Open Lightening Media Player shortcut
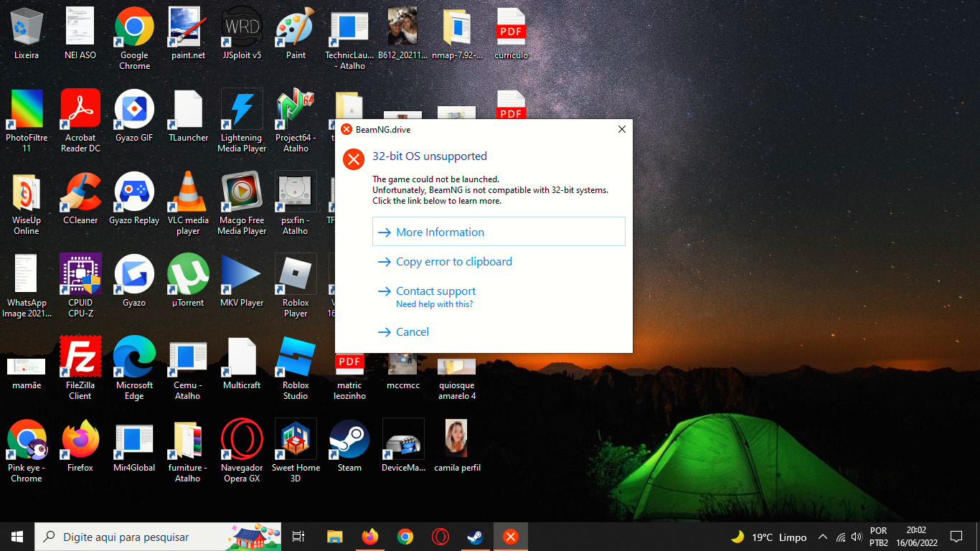This screenshot has height=551, width=980. (x=242, y=109)
